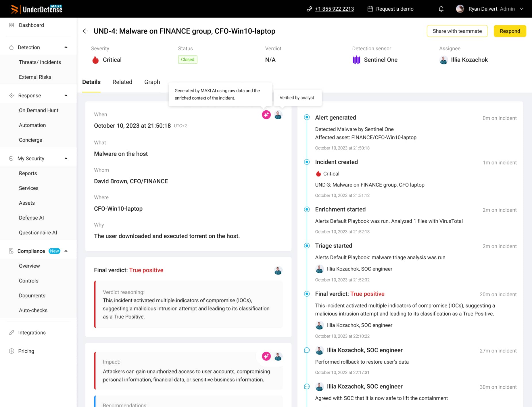This screenshot has height=407, width=532.
Task: Click the Respond button
Action: pos(510,31)
